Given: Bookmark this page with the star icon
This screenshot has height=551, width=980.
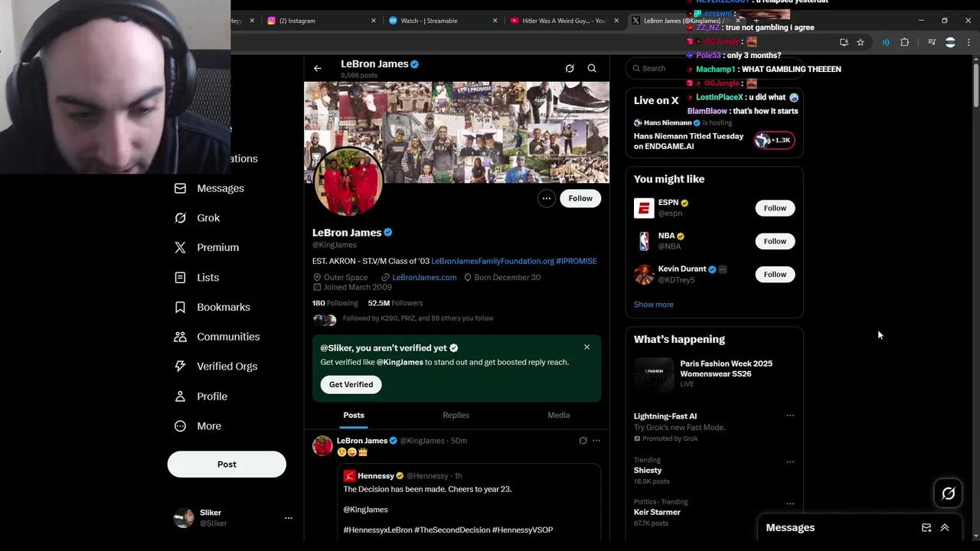Looking at the screenshot, I should point(861,42).
